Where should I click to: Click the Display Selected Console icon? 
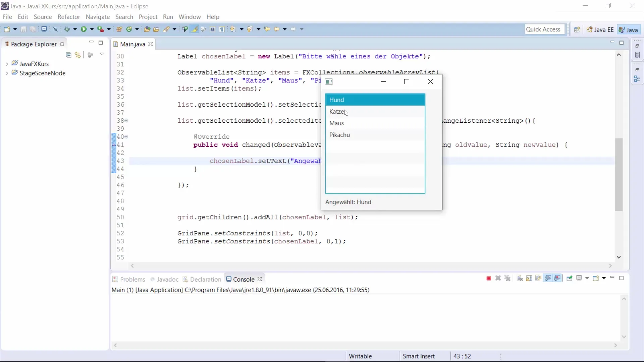coord(579,278)
